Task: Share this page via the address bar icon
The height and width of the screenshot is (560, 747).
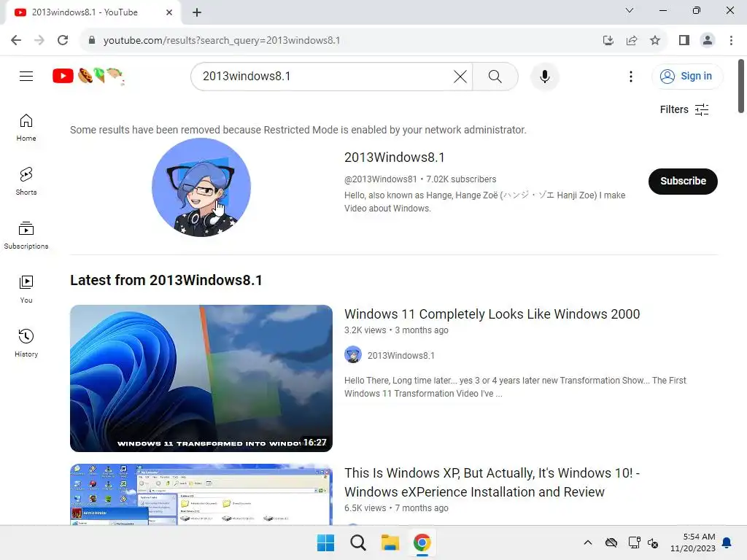Action: click(632, 40)
